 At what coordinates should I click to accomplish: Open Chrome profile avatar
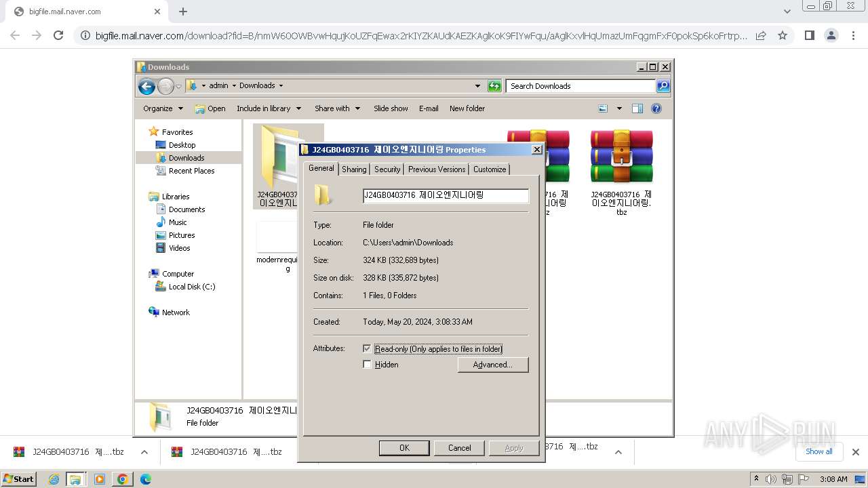click(831, 35)
